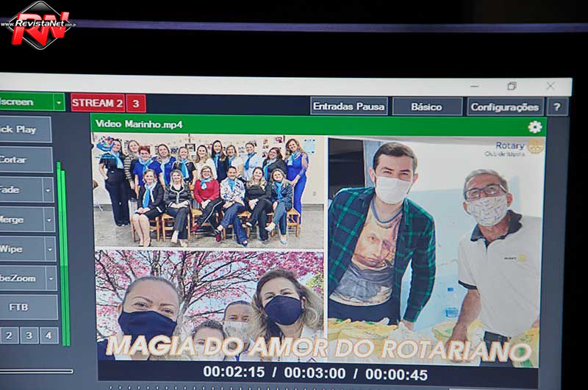This screenshot has width=588, height=390.
Task: Toggle the STREAM 2 output
Action: (97, 104)
